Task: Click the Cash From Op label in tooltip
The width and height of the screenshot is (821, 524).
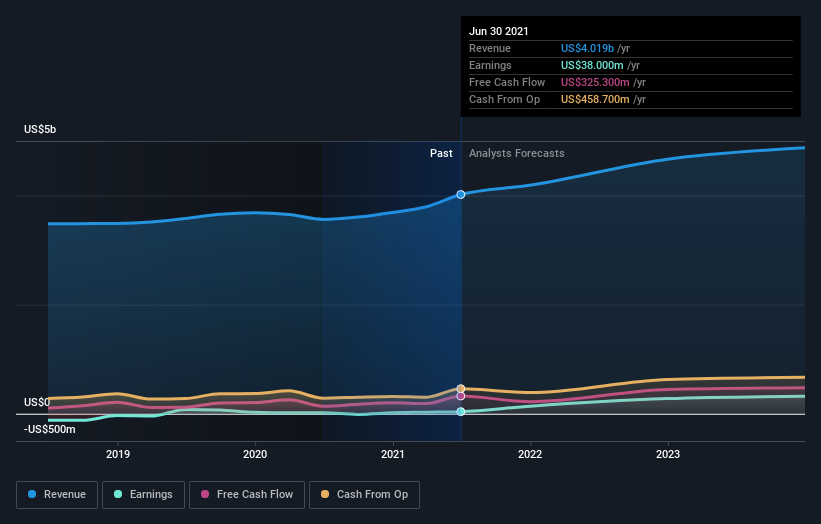Action: pos(504,99)
